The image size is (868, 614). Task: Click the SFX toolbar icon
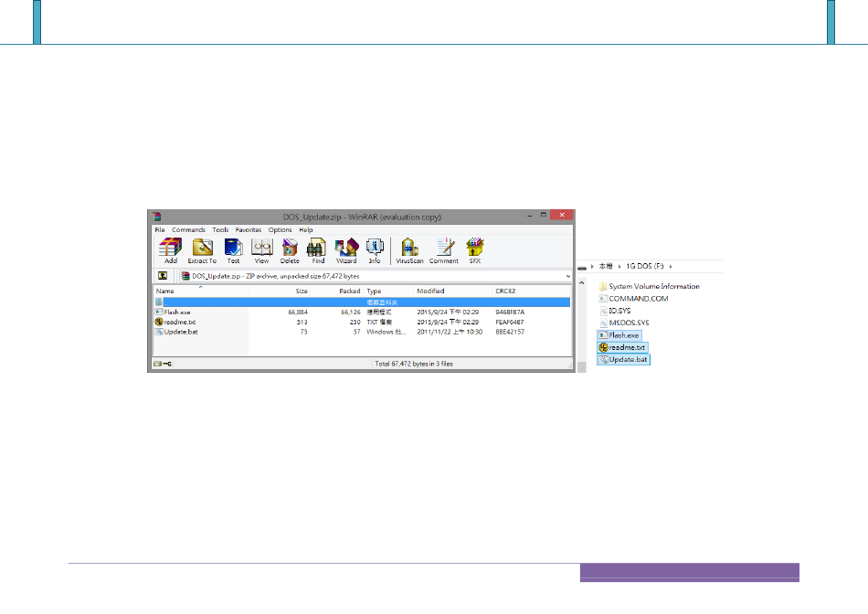point(475,250)
